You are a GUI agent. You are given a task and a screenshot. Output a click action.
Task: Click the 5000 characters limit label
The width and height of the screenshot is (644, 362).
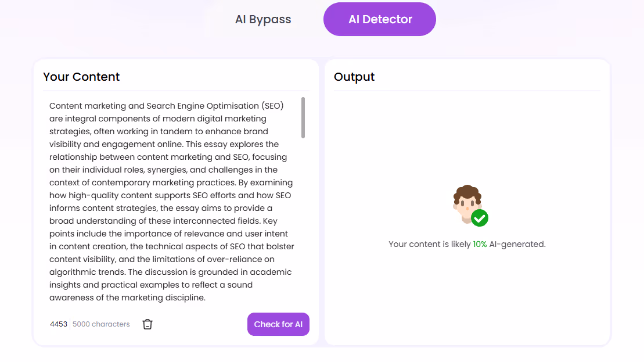100,324
